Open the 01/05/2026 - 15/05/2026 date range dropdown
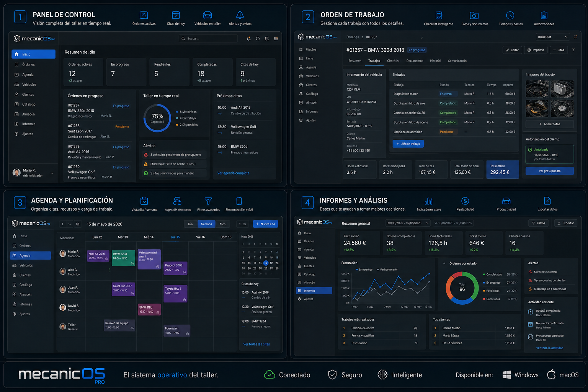Image resolution: width=588 pixels, height=392 pixels. 408,223
